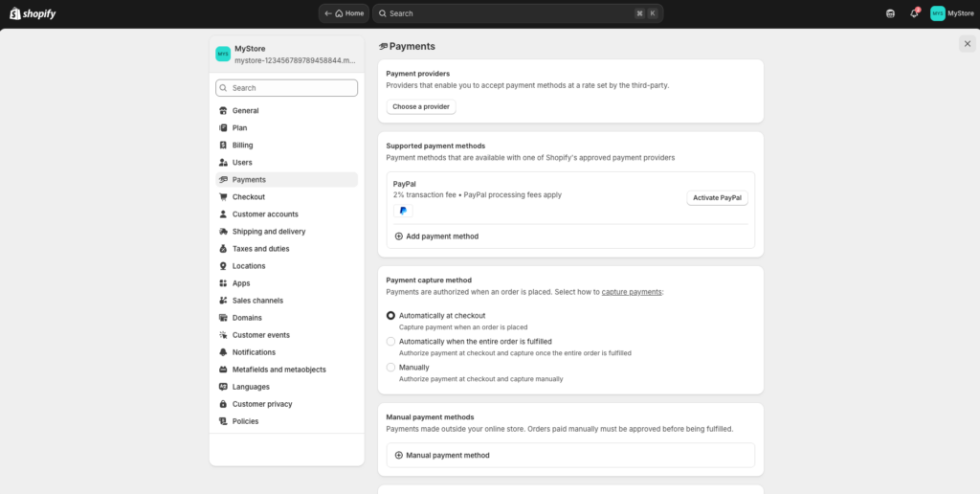Go back Home from top bar
Viewport: 980px width, 494px height.
(344, 13)
